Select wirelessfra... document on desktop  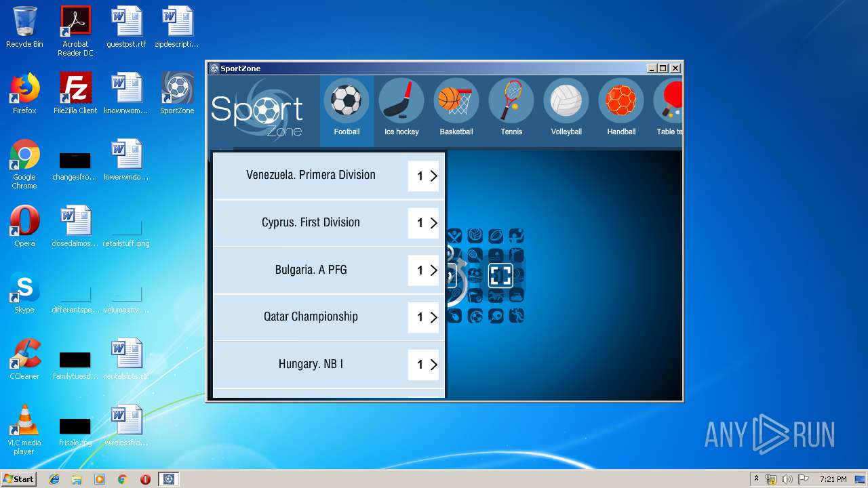click(126, 426)
